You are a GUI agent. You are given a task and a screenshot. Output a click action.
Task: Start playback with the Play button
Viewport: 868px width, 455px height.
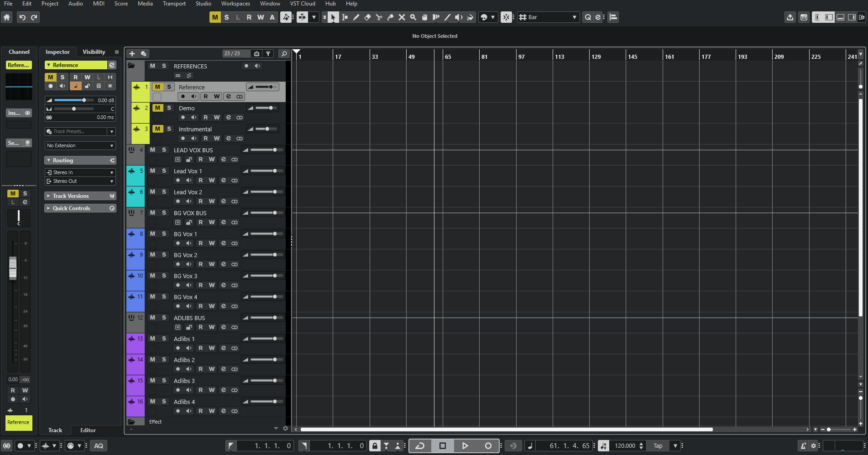465,445
